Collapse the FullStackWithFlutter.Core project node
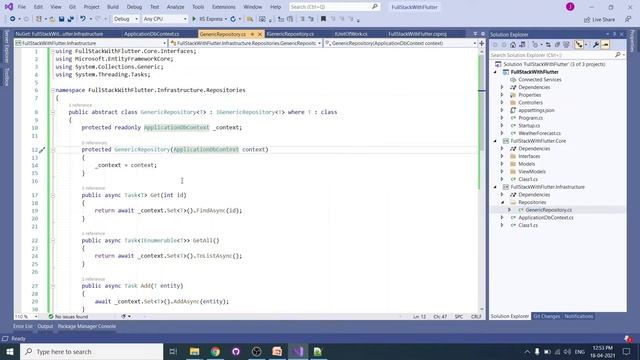 coord(496,141)
